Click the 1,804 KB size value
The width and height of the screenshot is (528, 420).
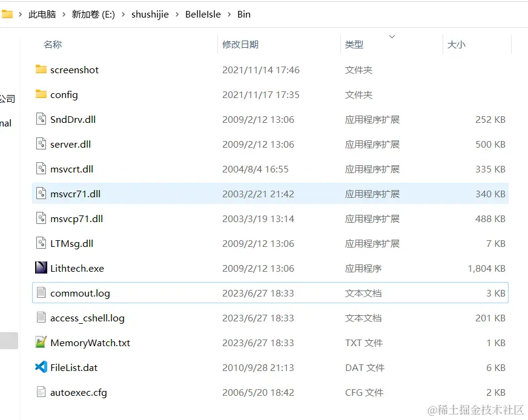[486, 269]
